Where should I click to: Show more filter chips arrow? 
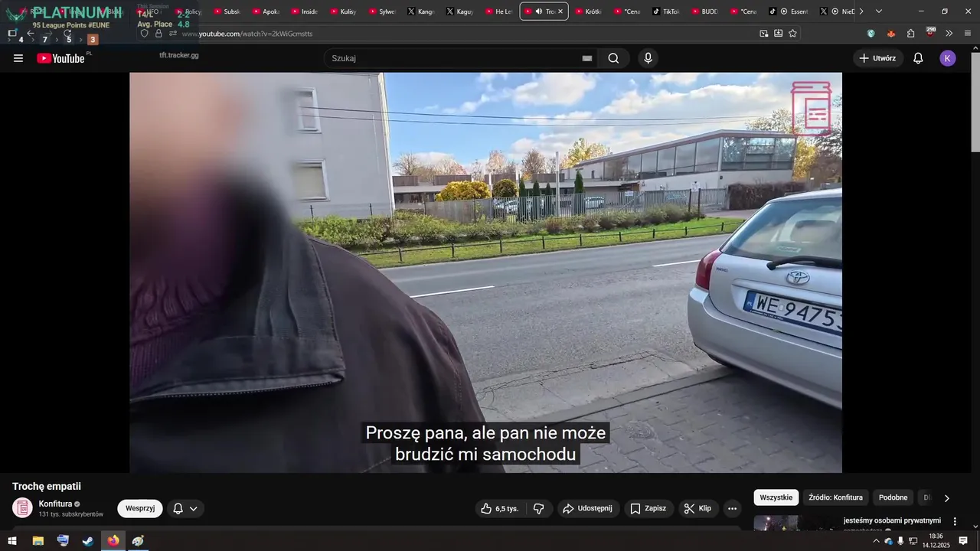[946, 498]
